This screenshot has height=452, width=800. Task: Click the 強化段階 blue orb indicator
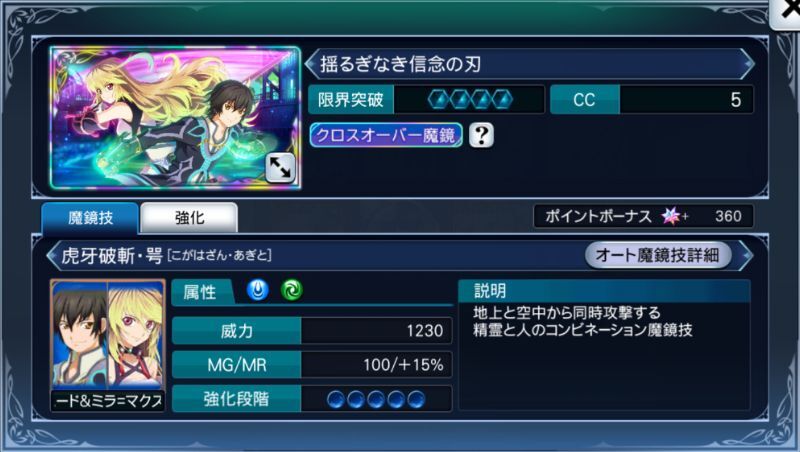pyautogui.click(x=376, y=399)
